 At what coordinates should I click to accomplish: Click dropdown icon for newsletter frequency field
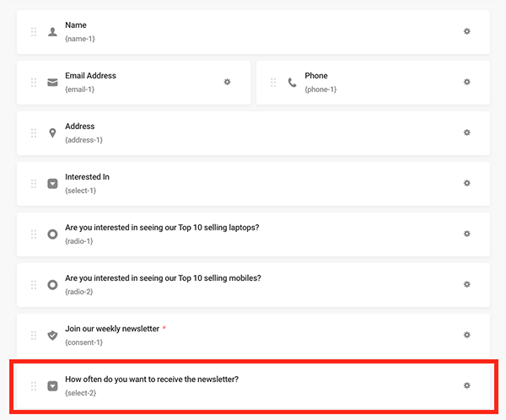(x=52, y=386)
